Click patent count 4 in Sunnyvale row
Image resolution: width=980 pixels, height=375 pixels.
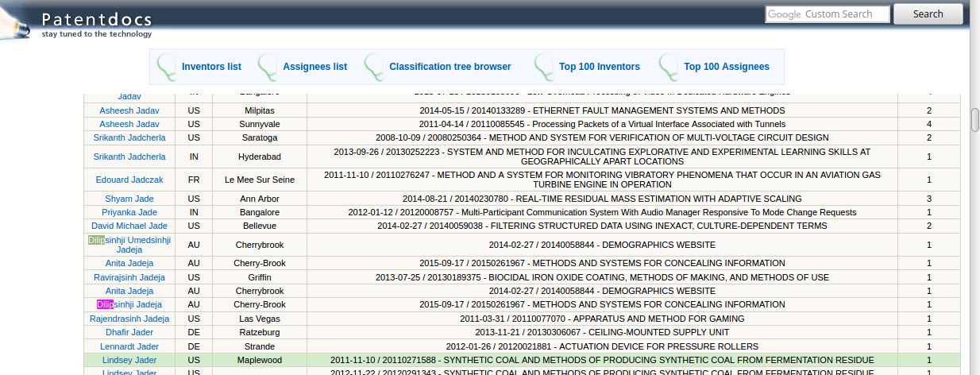click(x=929, y=124)
